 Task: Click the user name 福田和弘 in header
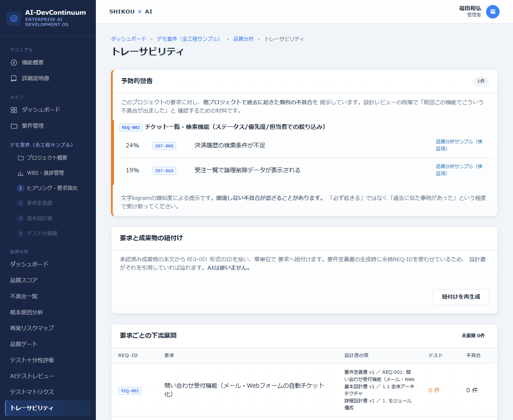point(470,8)
